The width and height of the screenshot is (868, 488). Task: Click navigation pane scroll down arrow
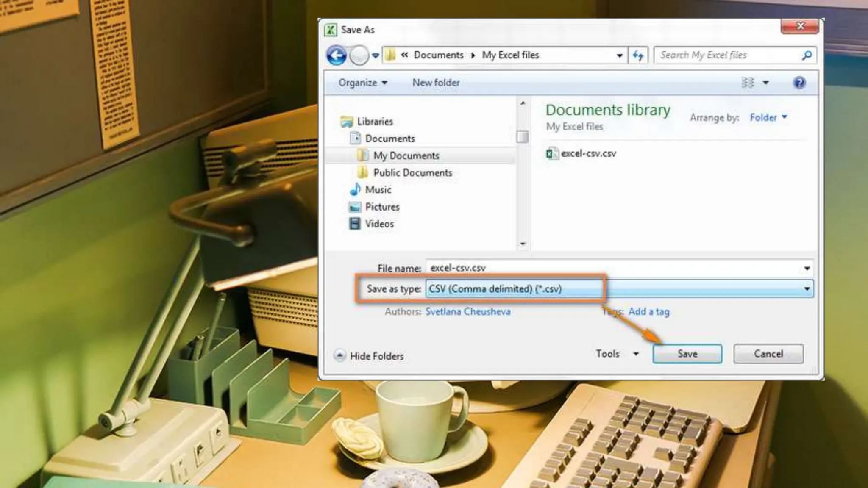523,244
